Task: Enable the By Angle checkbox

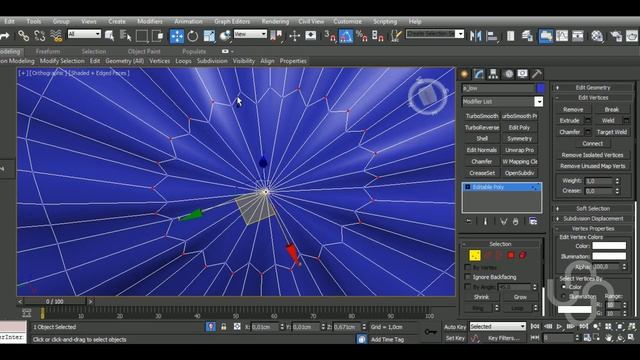Action: [x=468, y=287]
